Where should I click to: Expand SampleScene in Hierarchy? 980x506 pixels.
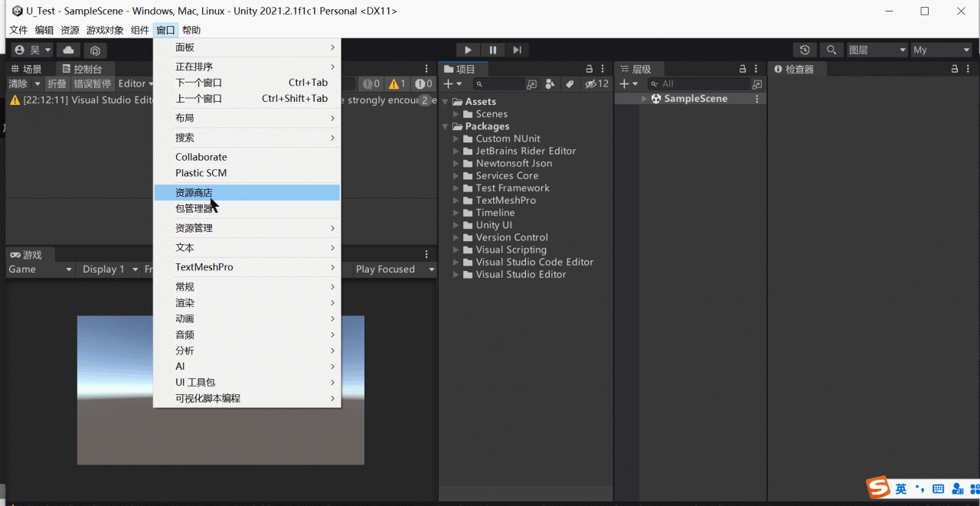click(644, 99)
